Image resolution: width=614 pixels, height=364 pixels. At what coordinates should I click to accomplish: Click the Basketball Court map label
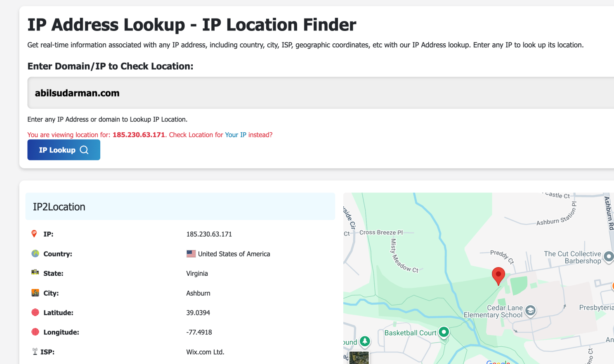411,333
